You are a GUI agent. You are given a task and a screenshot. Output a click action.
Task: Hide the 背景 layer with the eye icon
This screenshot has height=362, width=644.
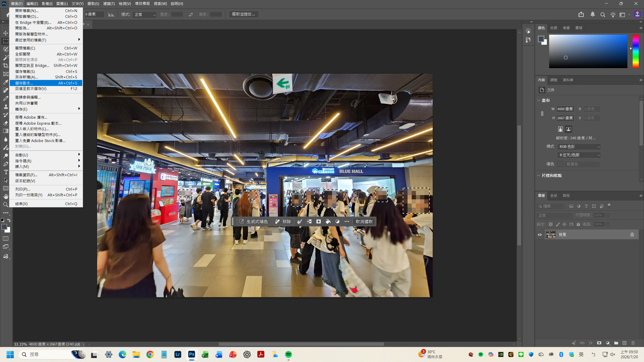point(540,235)
